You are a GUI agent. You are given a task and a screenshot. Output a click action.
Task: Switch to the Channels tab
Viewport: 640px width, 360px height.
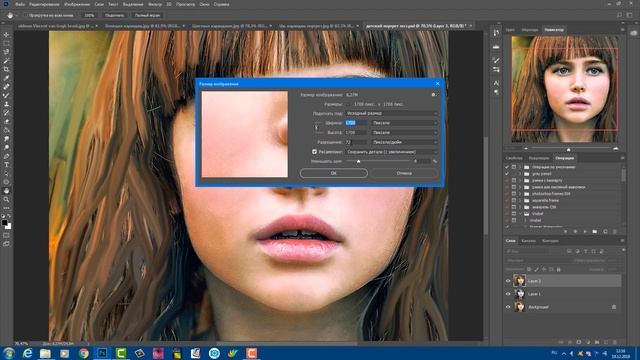(x=528, y=241)
